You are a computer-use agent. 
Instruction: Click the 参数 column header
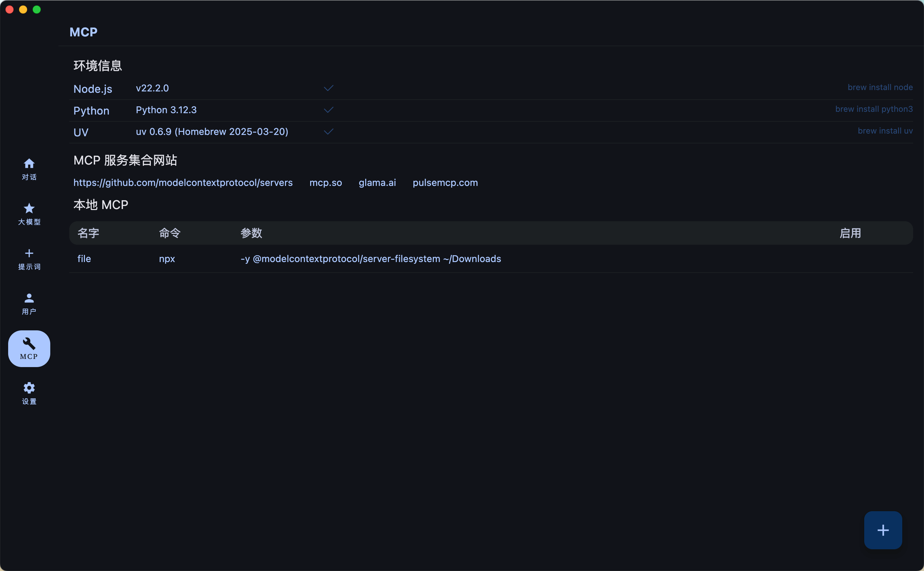251,233
